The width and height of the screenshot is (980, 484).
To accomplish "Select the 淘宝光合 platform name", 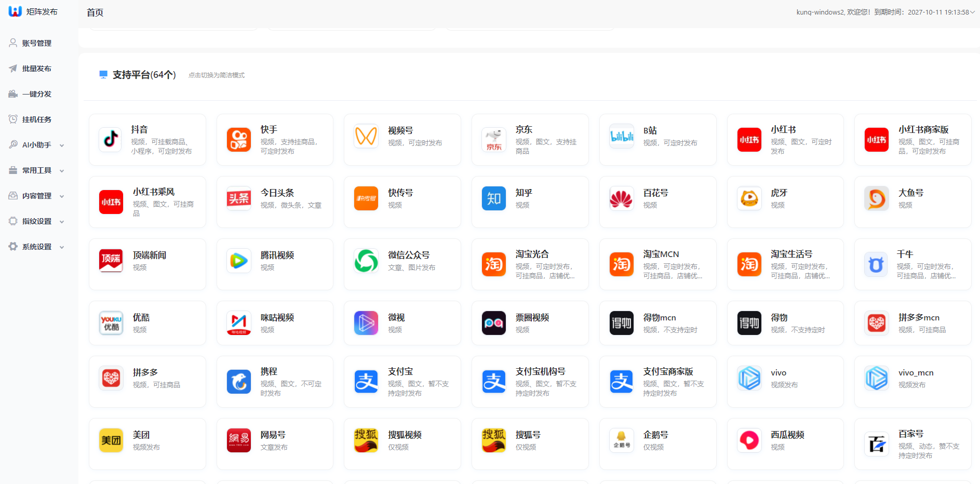I will pyautogui.click(x=532, y=254).
